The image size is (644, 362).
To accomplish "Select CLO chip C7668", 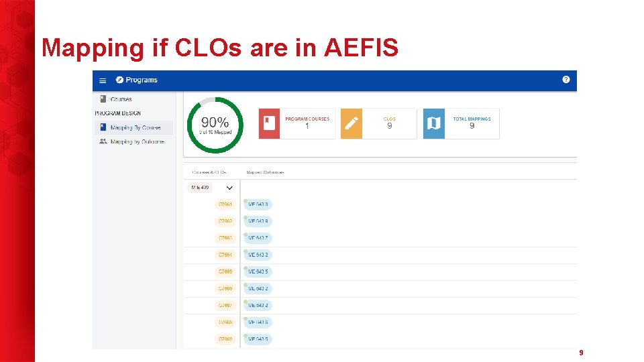I will pyautogui.click(x=225, y=322).
